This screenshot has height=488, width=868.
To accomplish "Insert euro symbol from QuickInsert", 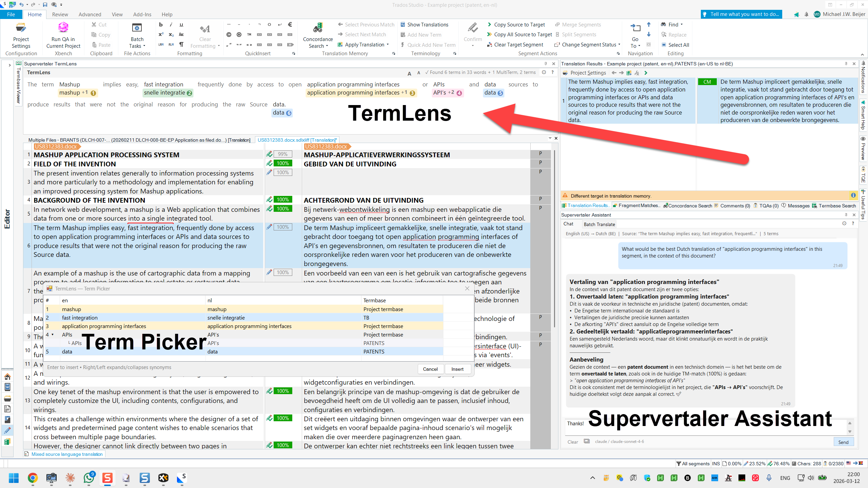I will [x=290, y=24].
